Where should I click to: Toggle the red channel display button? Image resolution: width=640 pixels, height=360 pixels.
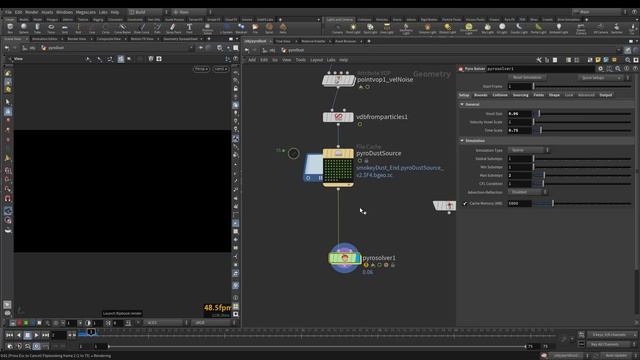click(x=19, y=323)
